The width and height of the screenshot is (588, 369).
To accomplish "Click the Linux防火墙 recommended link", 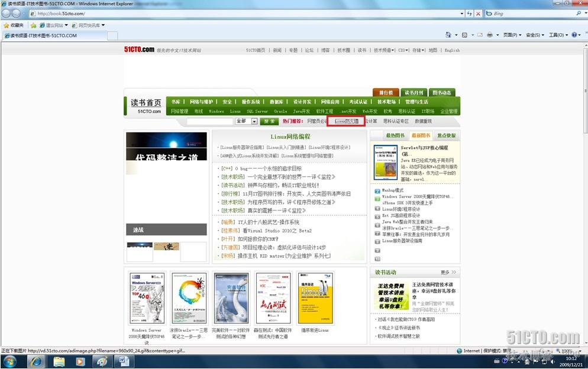I will [346, 121].
